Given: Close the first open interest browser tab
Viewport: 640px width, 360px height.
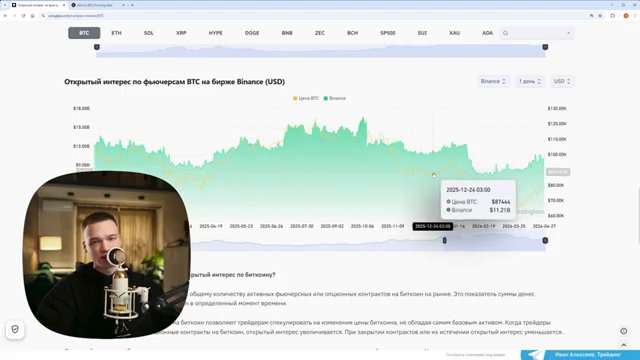Looking at the screenshot, I should [64, 5].
